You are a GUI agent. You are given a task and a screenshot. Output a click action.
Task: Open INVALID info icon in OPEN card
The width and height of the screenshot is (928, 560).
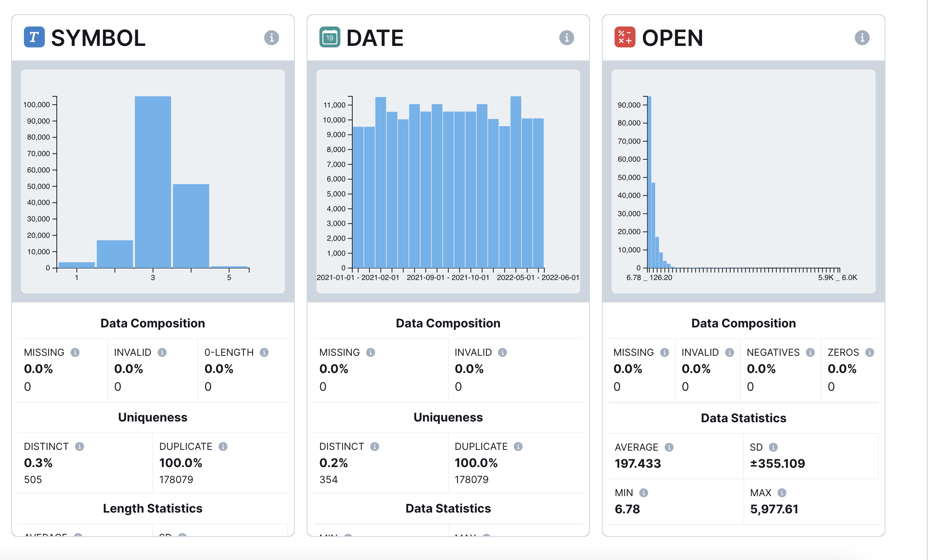tap(730, 352)
